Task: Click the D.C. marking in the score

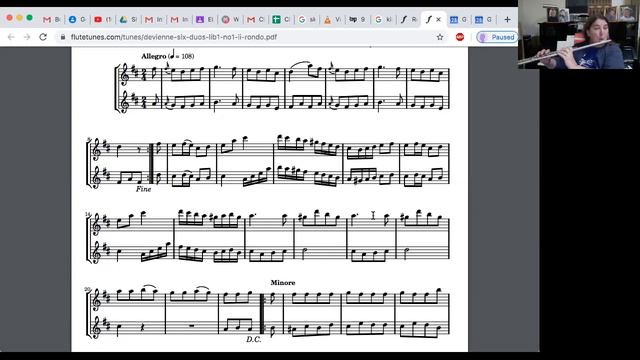Action: 253,340
